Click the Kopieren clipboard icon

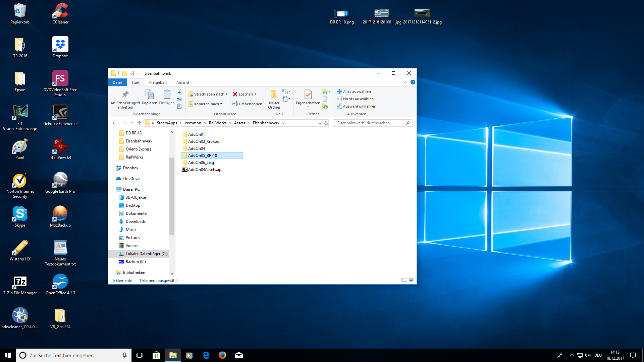(x=149, y=97)
